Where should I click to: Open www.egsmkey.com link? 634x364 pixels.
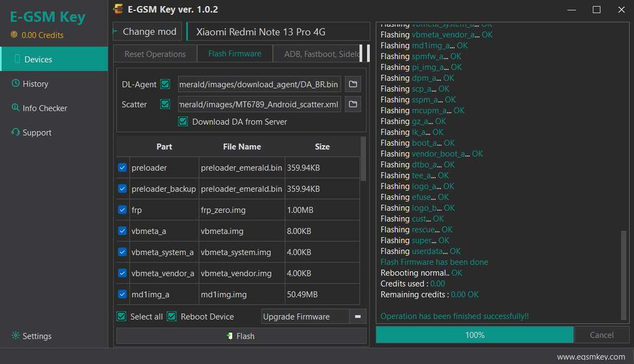point(591,357)
